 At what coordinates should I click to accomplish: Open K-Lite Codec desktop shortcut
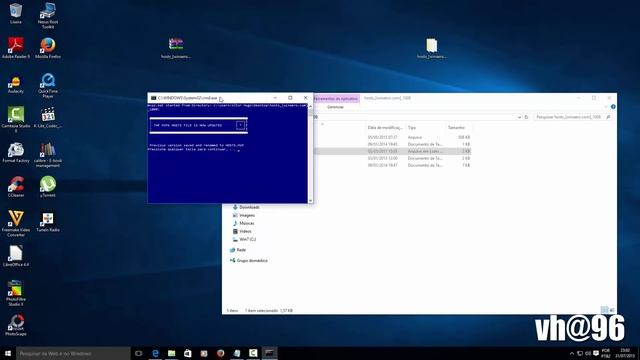click(48, 118)
